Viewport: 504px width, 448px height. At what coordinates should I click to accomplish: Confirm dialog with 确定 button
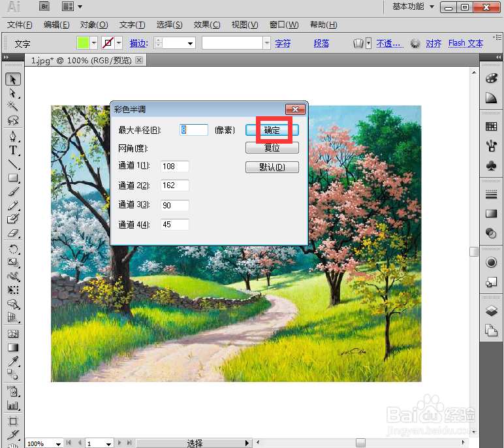pos(272,130)
